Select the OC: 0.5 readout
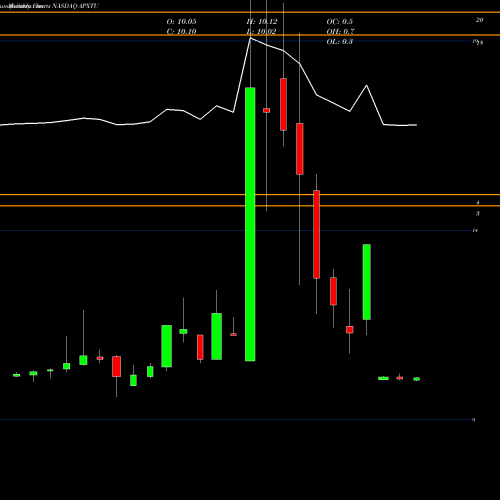Screen dimensions: 500x500 (x=339, y=22)
